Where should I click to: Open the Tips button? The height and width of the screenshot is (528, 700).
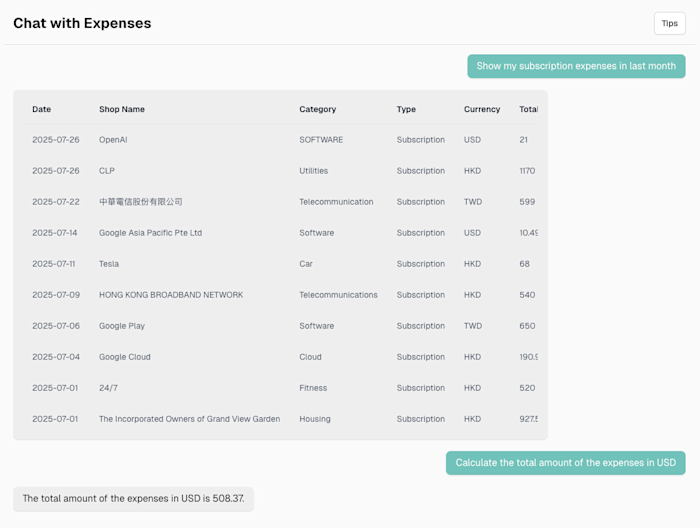click(x=670, y=23)
